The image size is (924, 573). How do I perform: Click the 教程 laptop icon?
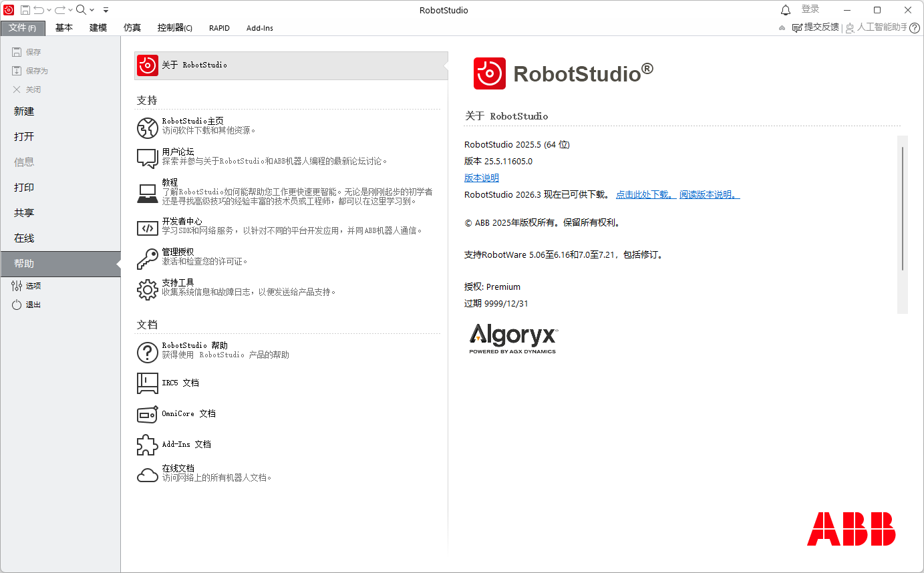(x=147, y=194)
